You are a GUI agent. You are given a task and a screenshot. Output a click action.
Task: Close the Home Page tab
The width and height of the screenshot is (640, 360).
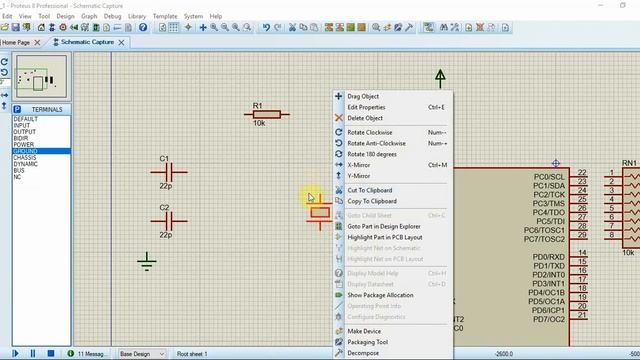pos(37,42)
